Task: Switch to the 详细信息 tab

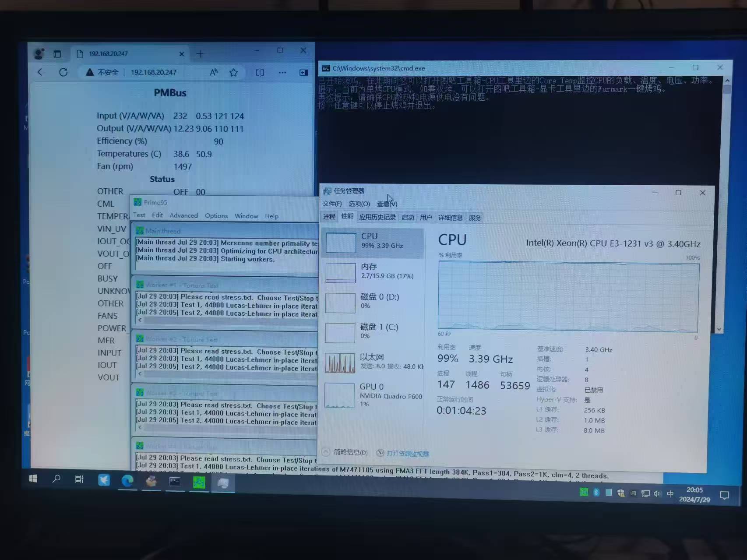Action: pyautogui.click(x=450, y=218)
